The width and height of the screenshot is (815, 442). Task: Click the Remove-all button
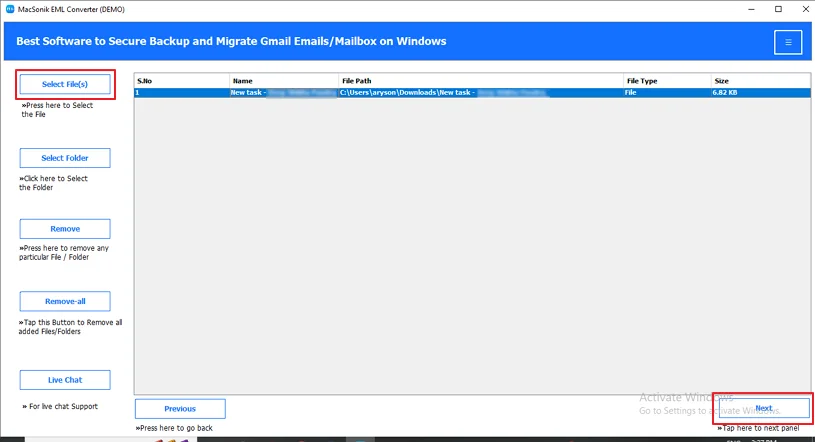pos(65,301)
